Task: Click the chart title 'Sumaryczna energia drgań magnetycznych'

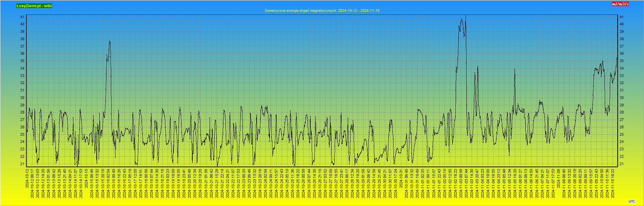Action: (322, 10)
